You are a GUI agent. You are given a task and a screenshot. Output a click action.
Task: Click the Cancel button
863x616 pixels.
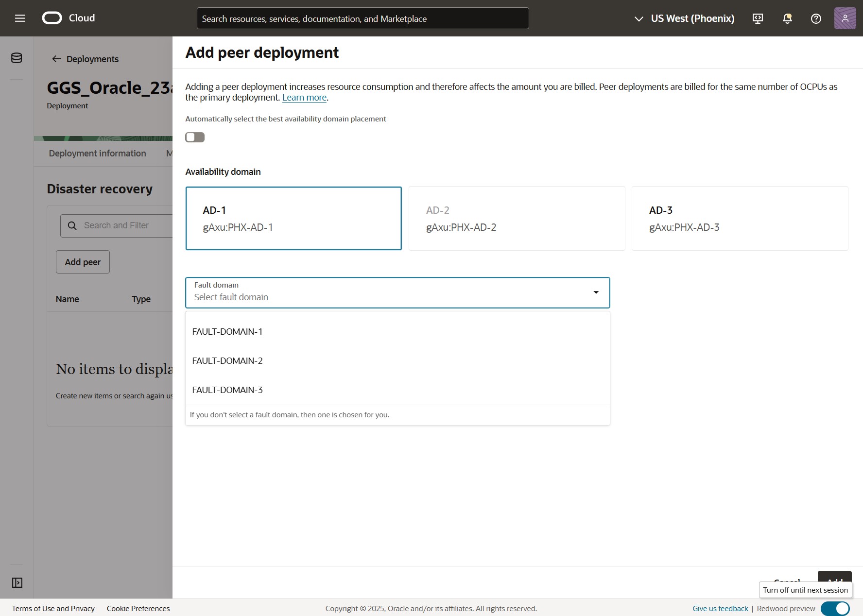click(787, 582)
